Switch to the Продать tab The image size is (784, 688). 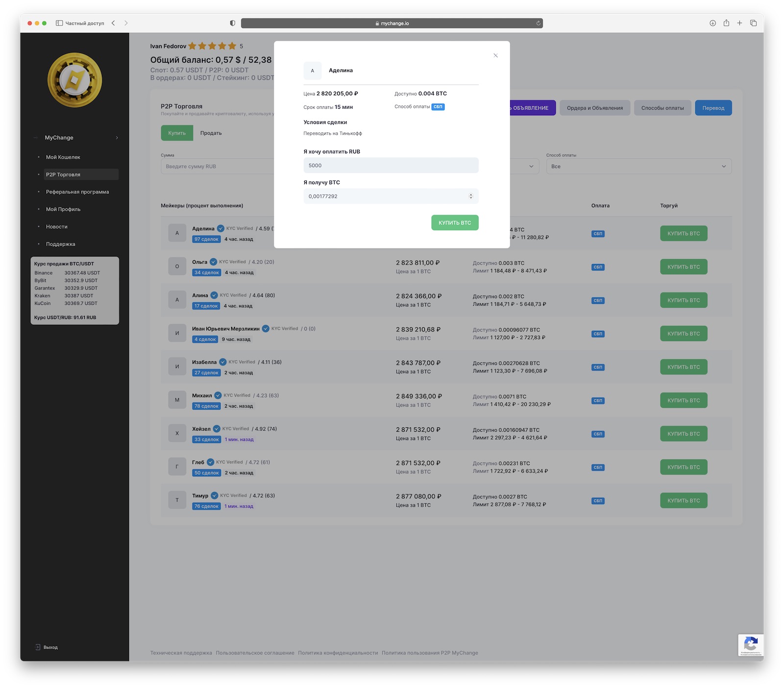211,133
